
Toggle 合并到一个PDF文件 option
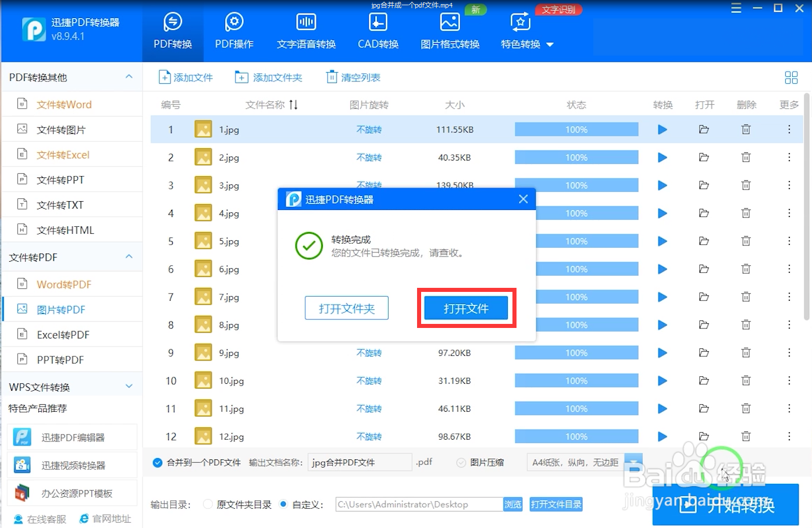(x=157, y=463)
